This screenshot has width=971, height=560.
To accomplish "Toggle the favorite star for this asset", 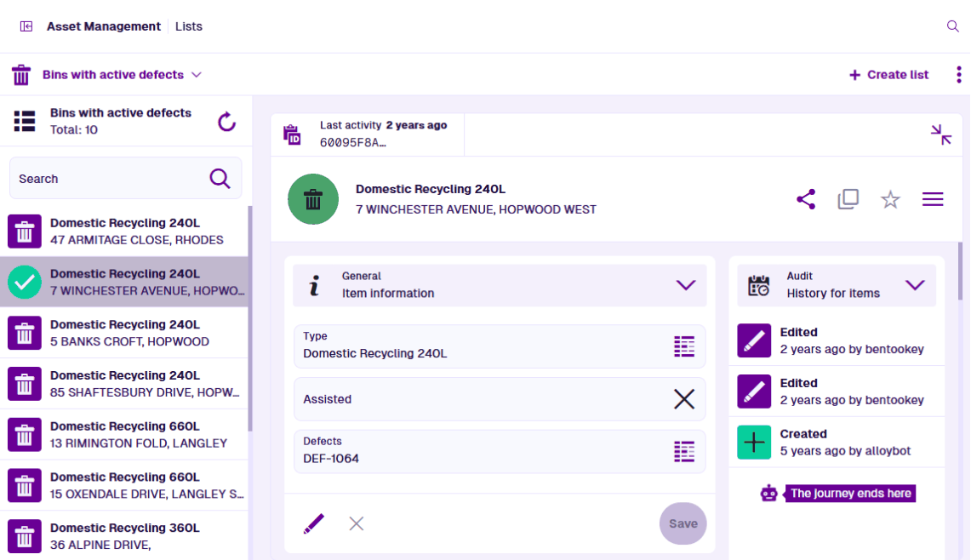I will coord(890,199).
